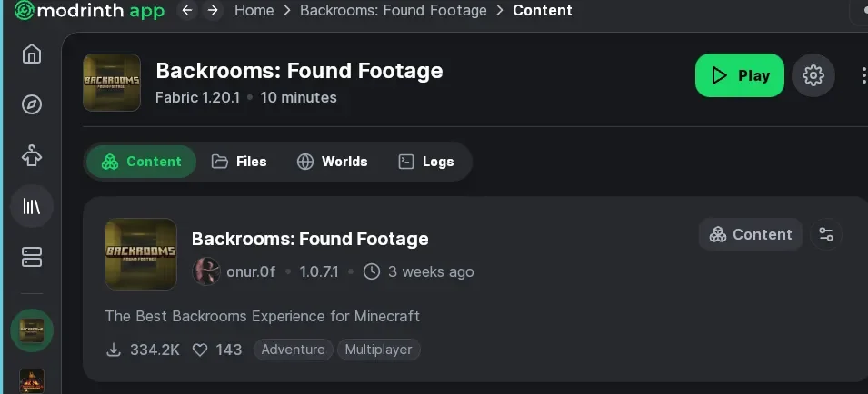
Task: Switch to the Logs tab
Action: (x=426, y=162)
